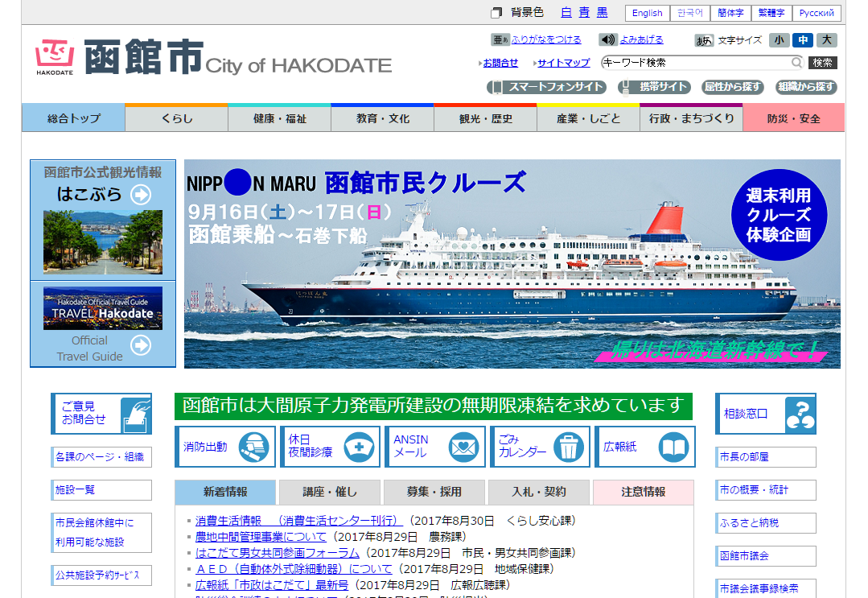The image size is (868, 598).
Task: Click the furigana icon beside ふりがなをつける
Action: coord(500,39)
